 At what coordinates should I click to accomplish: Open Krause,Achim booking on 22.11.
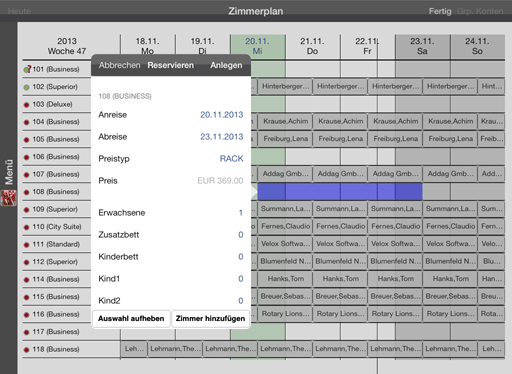tap(395, 121)
